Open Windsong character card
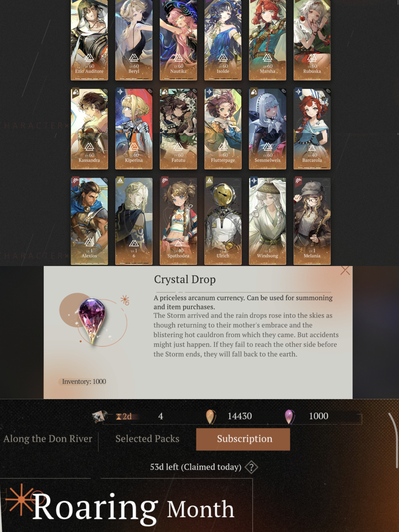This screenshot has height=532, width=399. (267, 221)
